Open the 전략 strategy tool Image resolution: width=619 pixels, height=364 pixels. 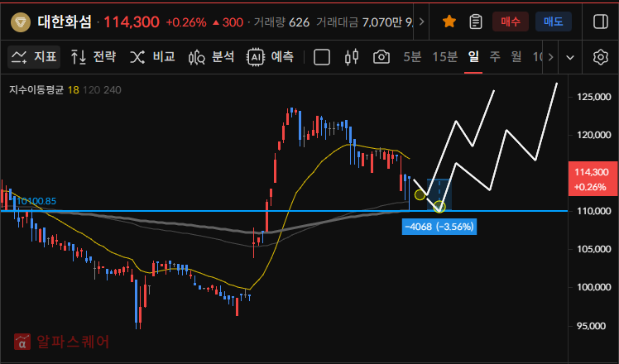[94, 57]
